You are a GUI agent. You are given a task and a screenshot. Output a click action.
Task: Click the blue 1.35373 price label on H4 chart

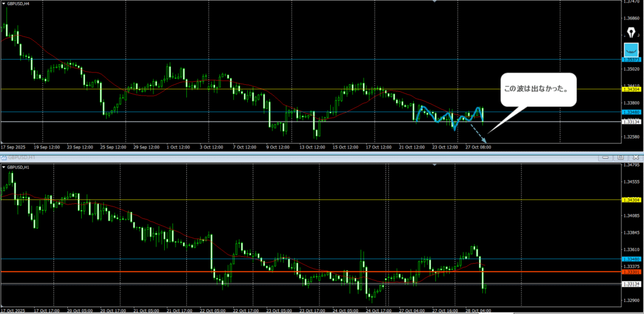[631, 60]
